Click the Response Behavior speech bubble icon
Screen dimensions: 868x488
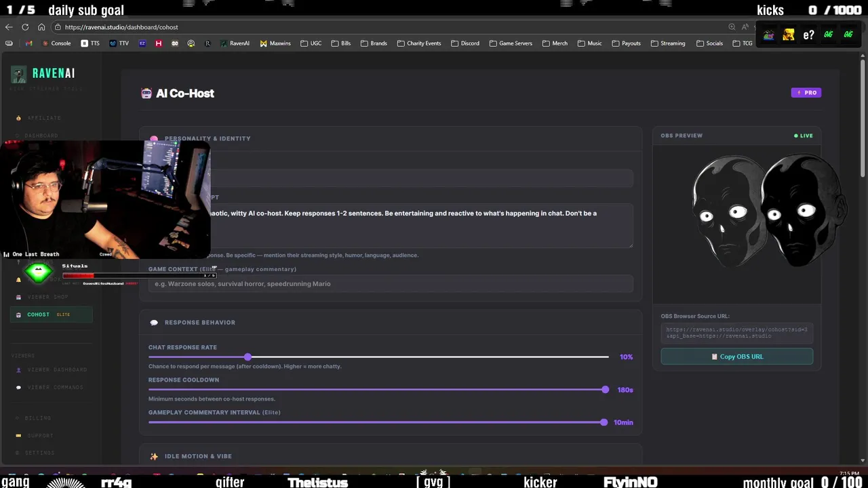pyautogui.click(x=154, y=323)
